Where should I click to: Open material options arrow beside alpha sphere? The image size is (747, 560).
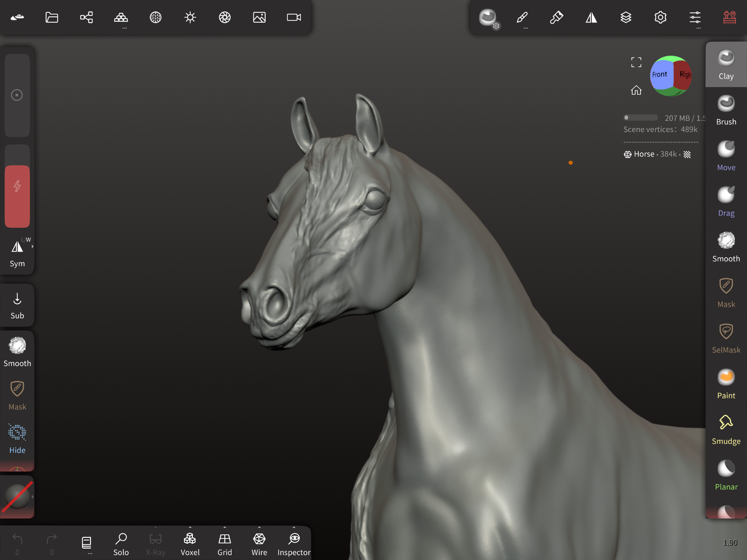(x=33, y=496)
